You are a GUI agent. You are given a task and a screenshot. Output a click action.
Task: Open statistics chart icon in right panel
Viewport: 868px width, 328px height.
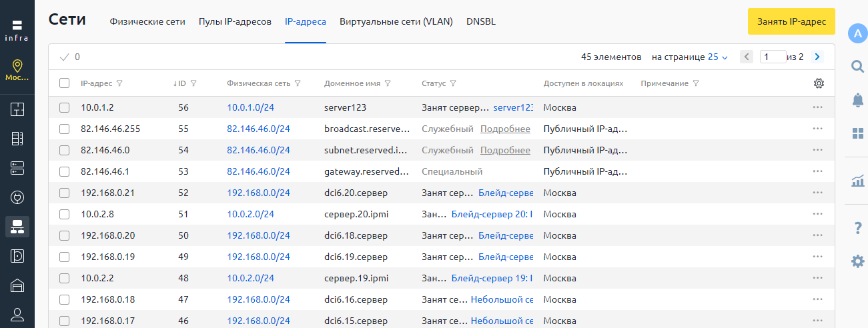point(858,180)
